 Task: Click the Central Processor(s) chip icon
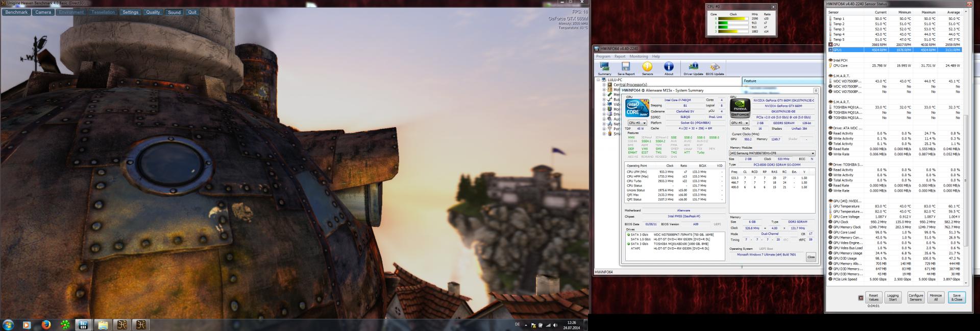pos(610,85)
